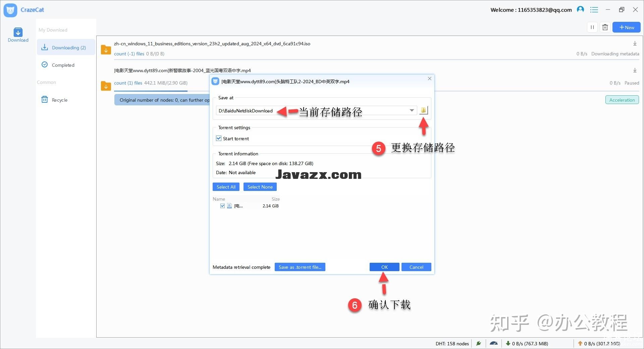644x349 pixels.
Task: Open the list menu icon in title bar
Action: point(594,10)
